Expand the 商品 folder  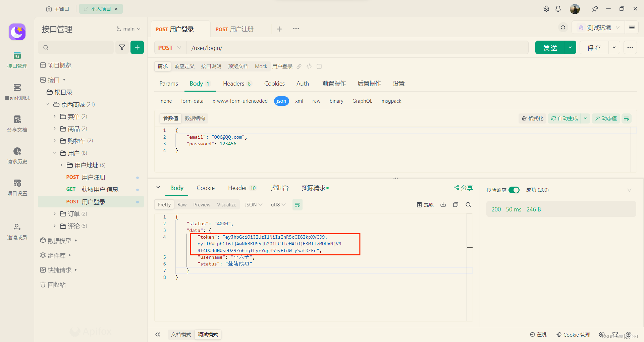tap(55, 129)
